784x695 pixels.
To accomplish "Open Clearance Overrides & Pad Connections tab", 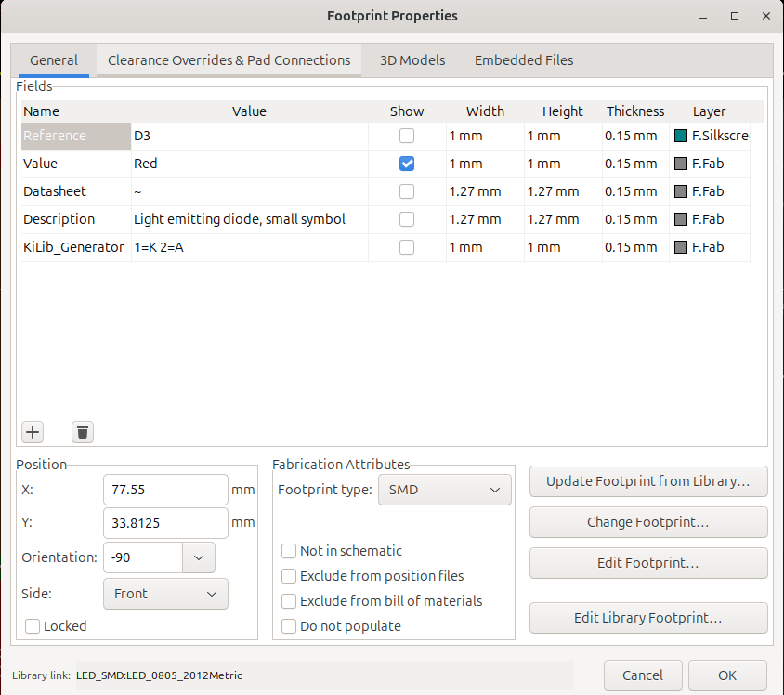I will point(229,60).
